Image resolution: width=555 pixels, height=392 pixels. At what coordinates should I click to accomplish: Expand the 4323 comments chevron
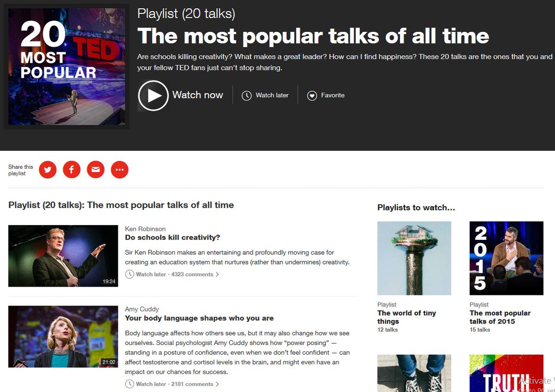coord(217,275)
